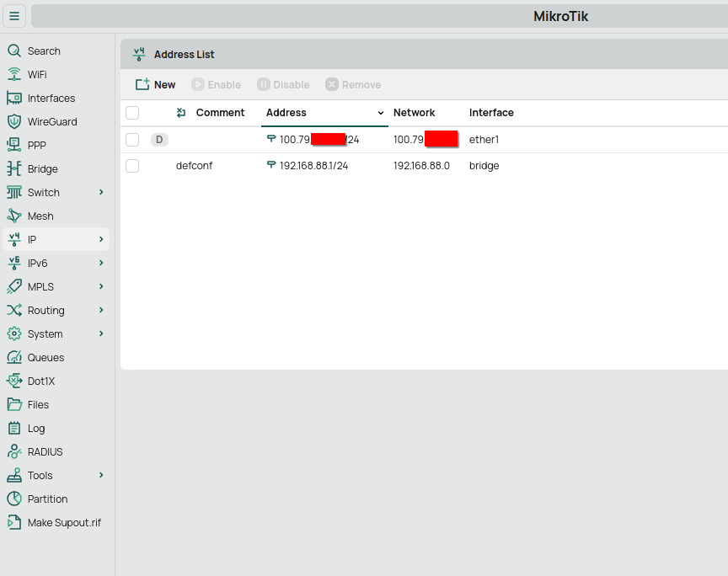Click the Address column sort arrow
This screenshot has height=576, width=728.
click(381, 113)
